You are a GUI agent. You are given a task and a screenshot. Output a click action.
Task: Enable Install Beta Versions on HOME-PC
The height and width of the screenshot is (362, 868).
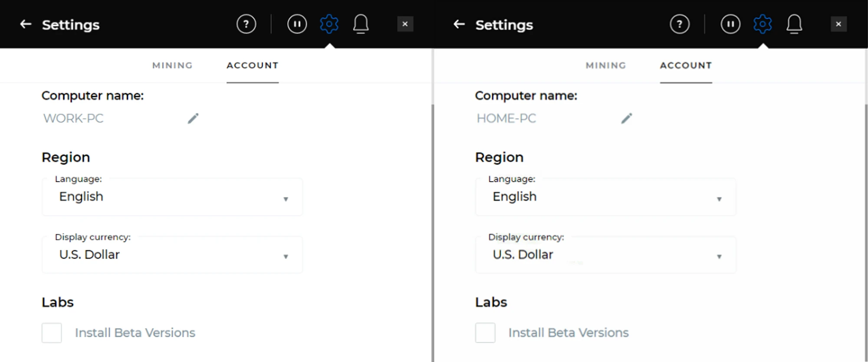[x=485, y=333]
